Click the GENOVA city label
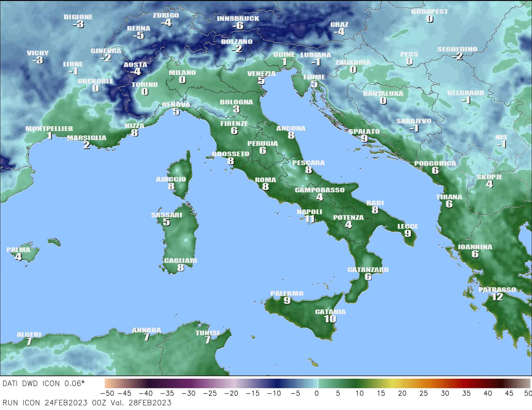532x410 pixels. click(x=176, y=105)
